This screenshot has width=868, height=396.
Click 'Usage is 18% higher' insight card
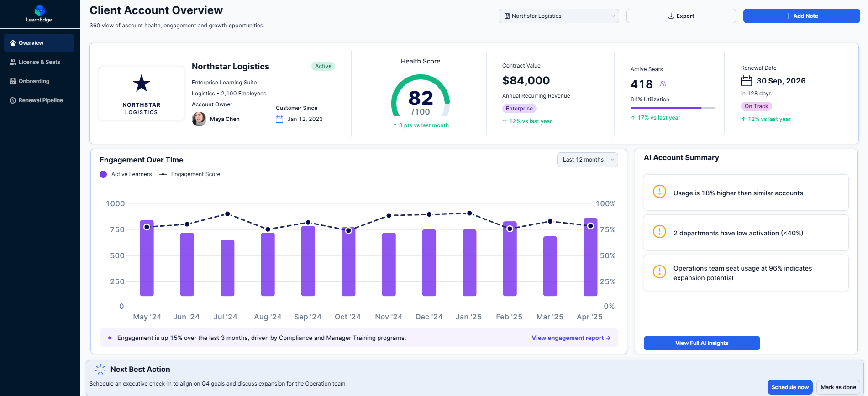[746, 193]
